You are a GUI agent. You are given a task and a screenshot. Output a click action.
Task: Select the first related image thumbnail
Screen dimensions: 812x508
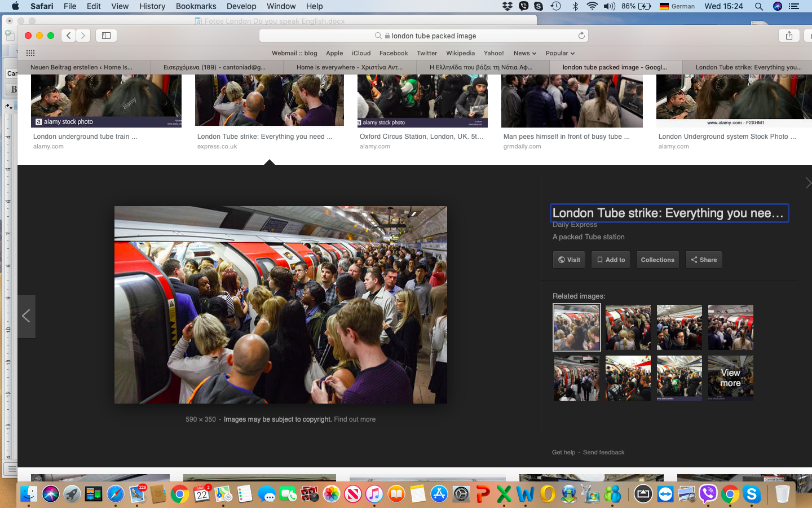(x=577, y=327)
